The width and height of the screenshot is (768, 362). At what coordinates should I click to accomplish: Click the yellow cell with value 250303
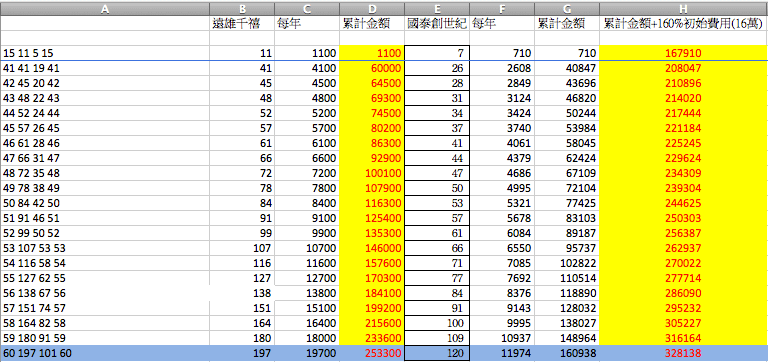click(684, 218)
